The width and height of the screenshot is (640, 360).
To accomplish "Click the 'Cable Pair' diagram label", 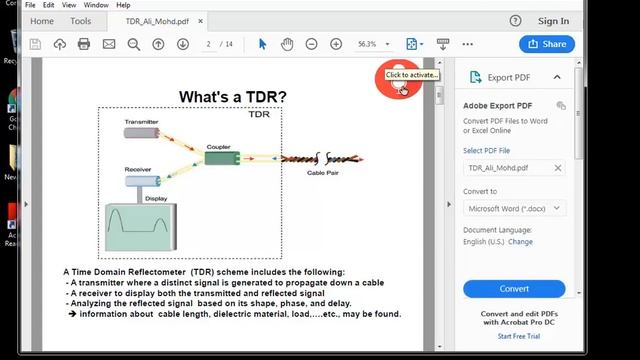I will (323, 173).
